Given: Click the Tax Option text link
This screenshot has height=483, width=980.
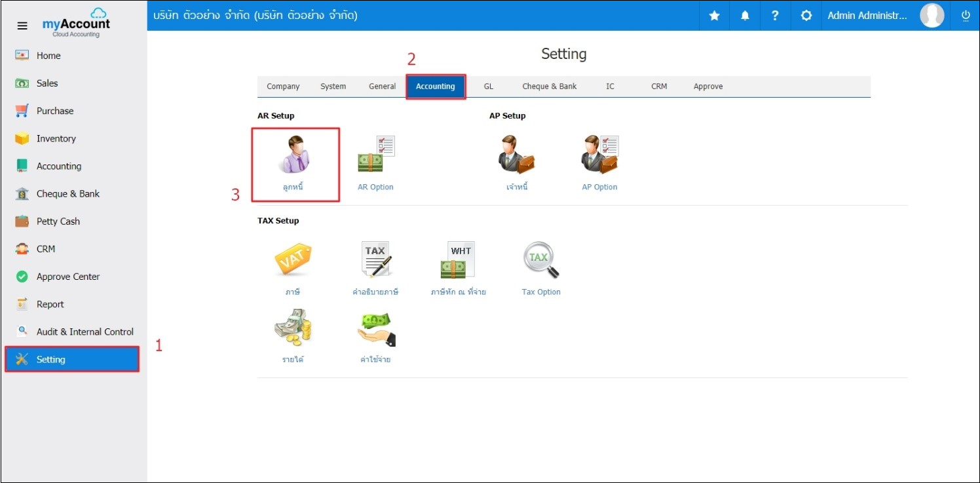Looking at the screenshot, I should (x=541, y=292).
